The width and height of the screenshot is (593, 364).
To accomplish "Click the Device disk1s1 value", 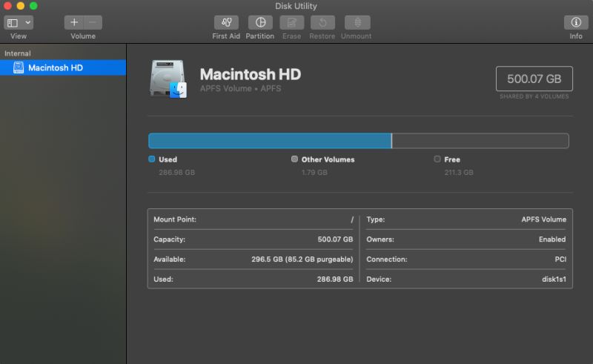I will pyautogui.click(x=554, y=279).
